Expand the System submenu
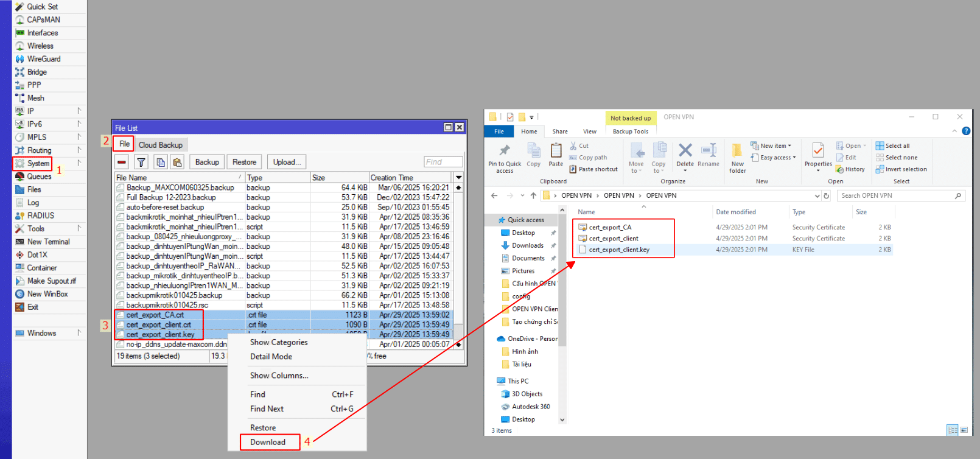Screen dimensions: 980x459 [x=79, y=163]
